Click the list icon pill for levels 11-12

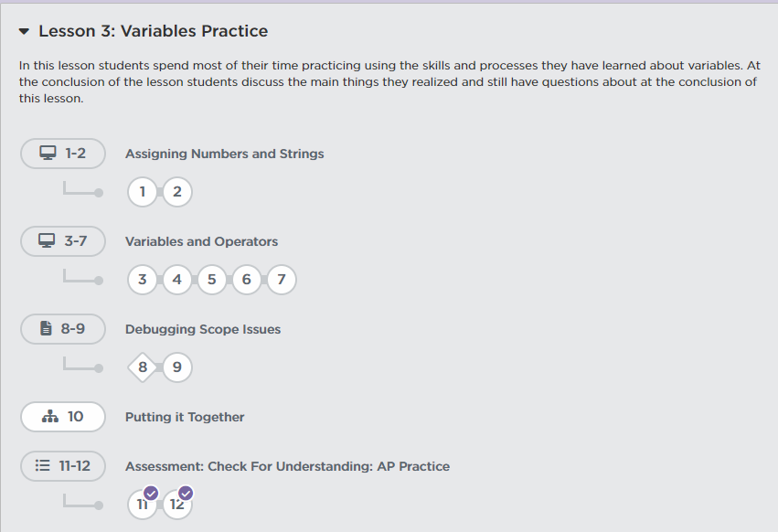(x=63, y=466)
